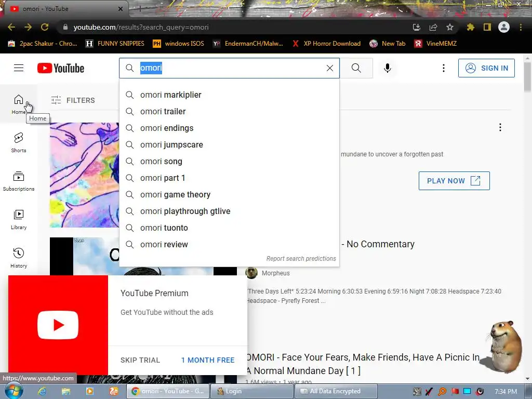Open YouTube settings three-dot menu
This screenshot has height=399, width=532.
pyautogui.click(x=444, y=68)
